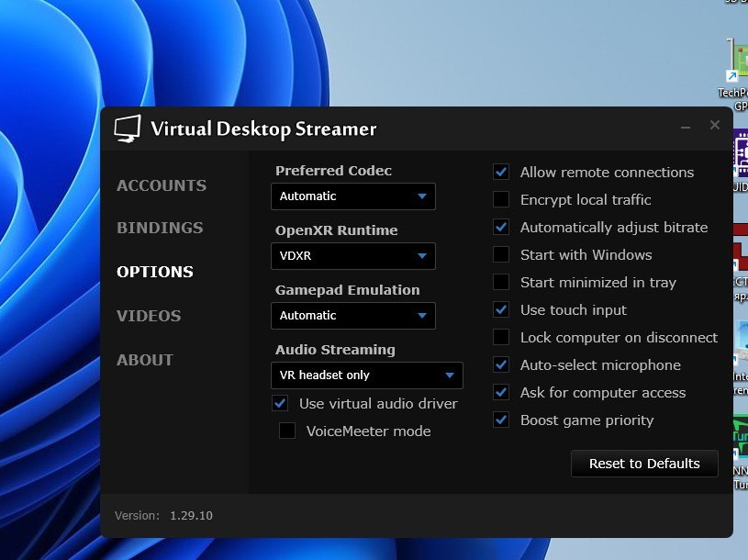Enable Encrypt local traffic
The height and width of the screenshot is (560, 748).
(x=501, y=199)
